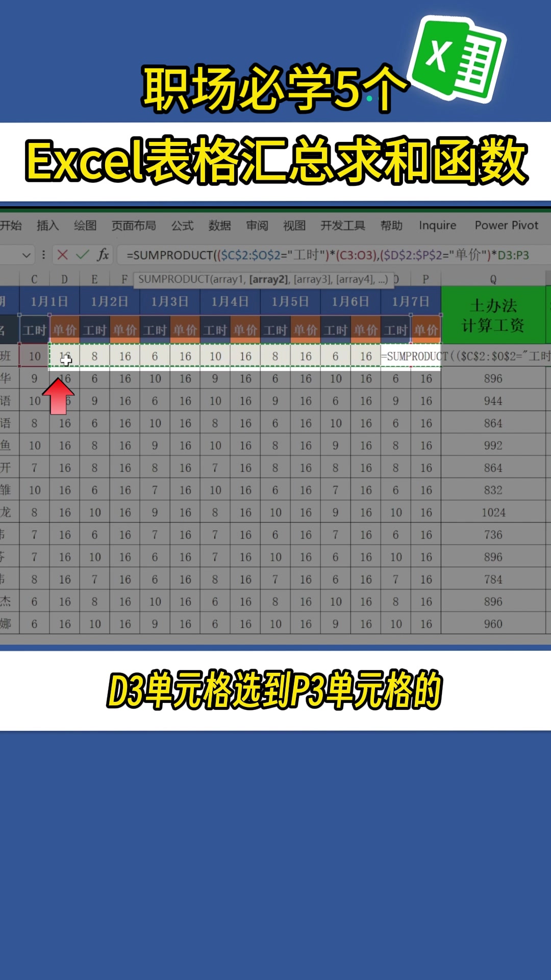Open the Insert Function fx dialog
The image size is (551, 980).
tap(103, 255)
